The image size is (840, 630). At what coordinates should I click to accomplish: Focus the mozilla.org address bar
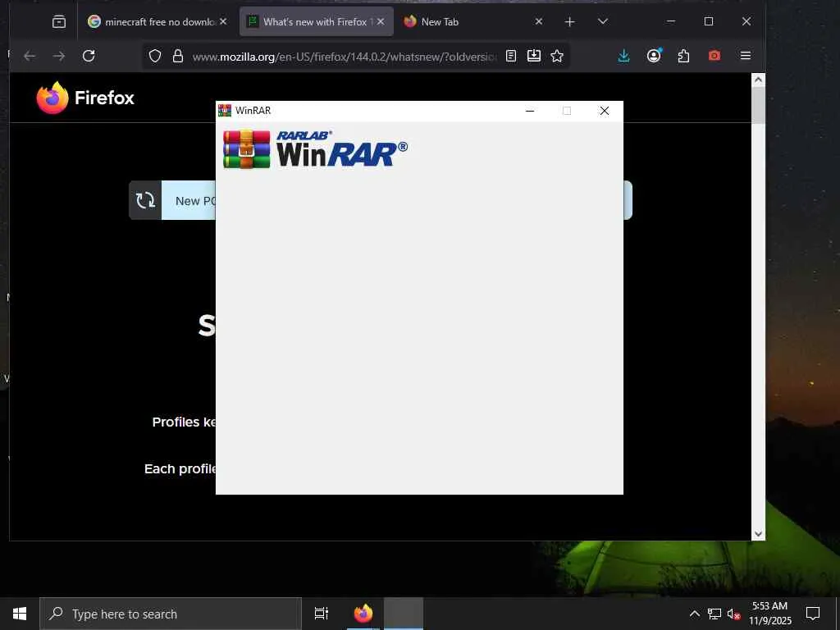tap(345, 57)
